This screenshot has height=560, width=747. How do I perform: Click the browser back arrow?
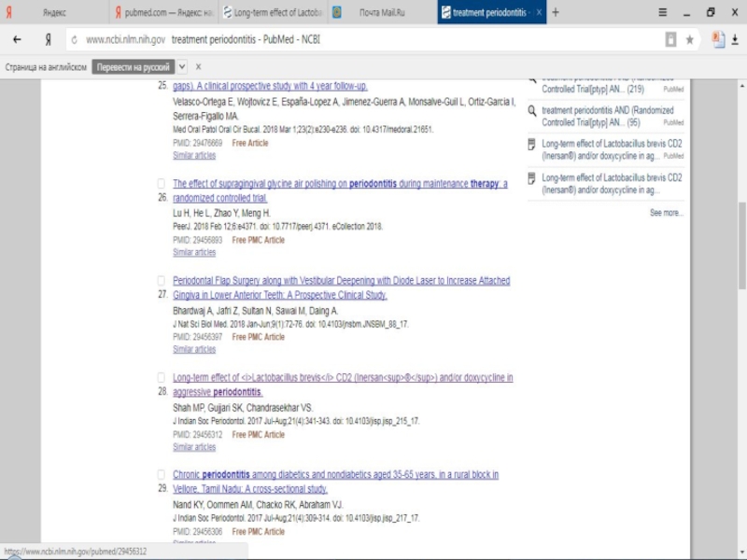(17, 40)
